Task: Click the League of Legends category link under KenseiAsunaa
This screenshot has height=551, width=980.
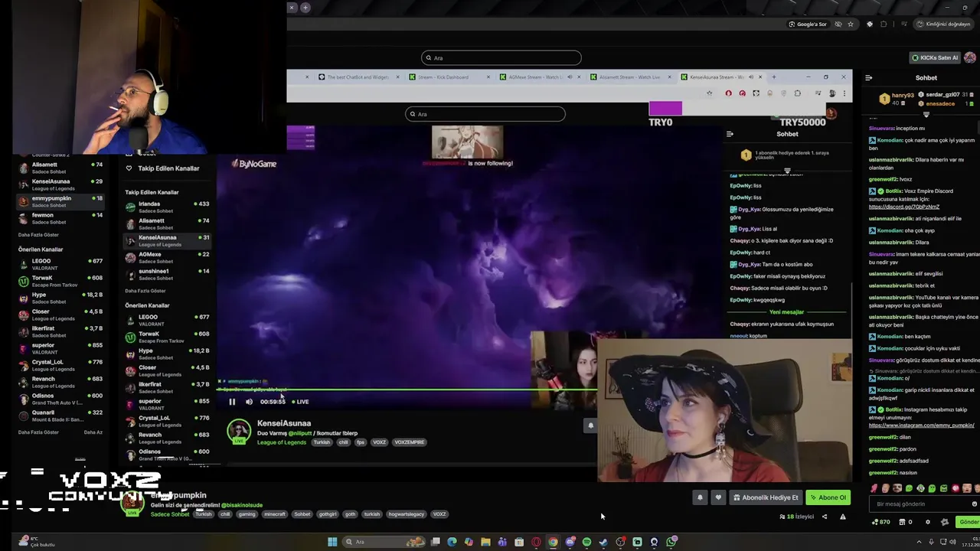Action: point(282,442)
